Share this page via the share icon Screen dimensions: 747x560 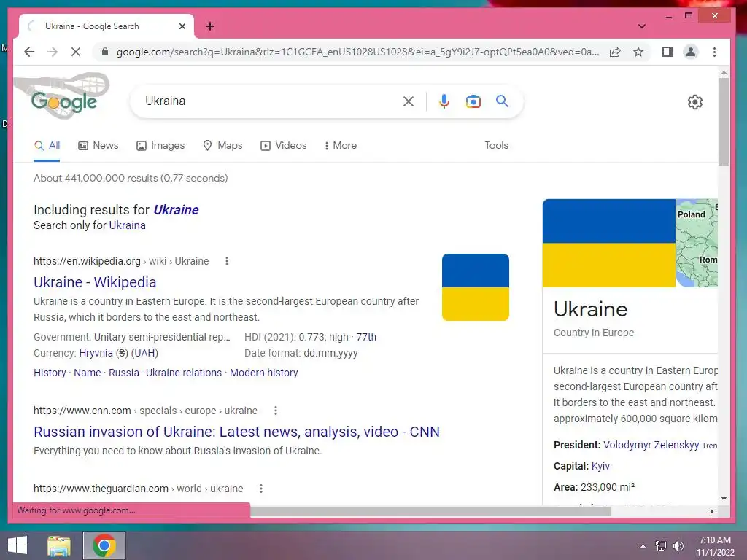pos(615,52)
